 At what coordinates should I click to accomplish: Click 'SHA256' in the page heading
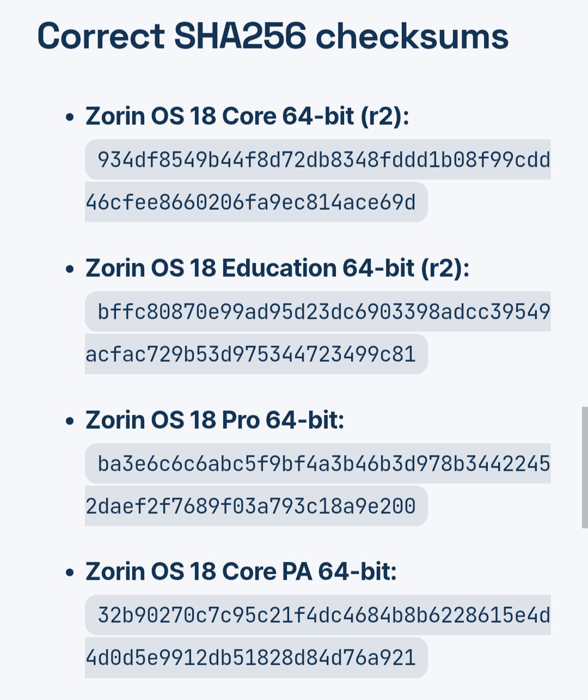240,36
